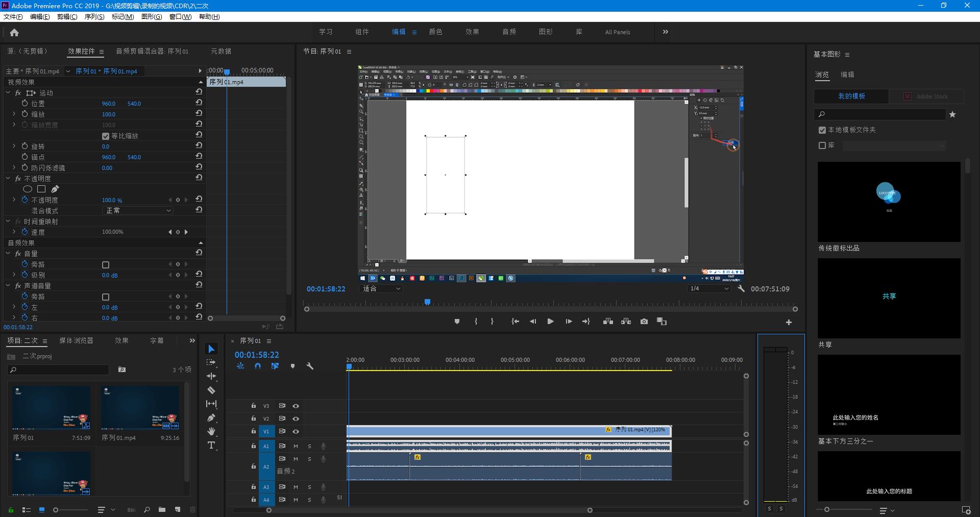Viewport: 980px width, 517px height.
Task: Solo audio track A2
Action: pyautogui.click(x=309, y=459)
